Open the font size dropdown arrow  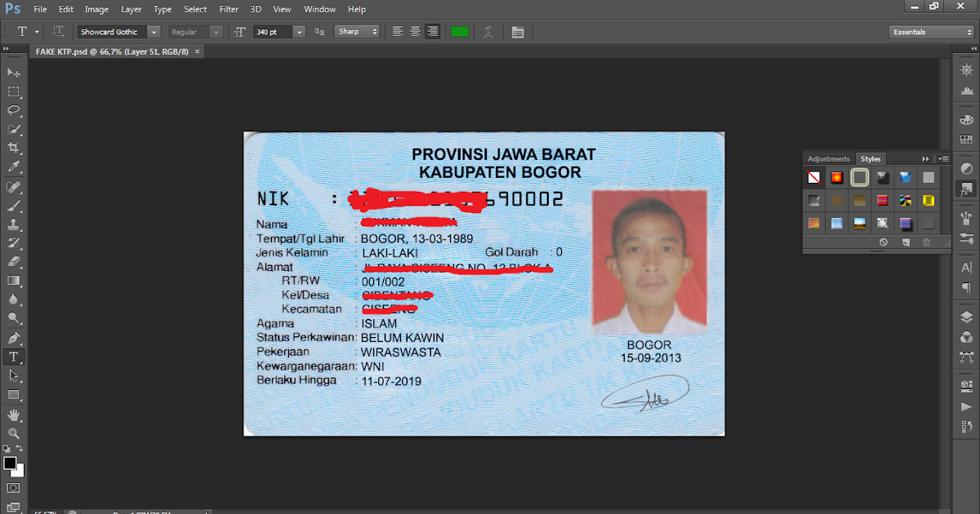[299, 32]
